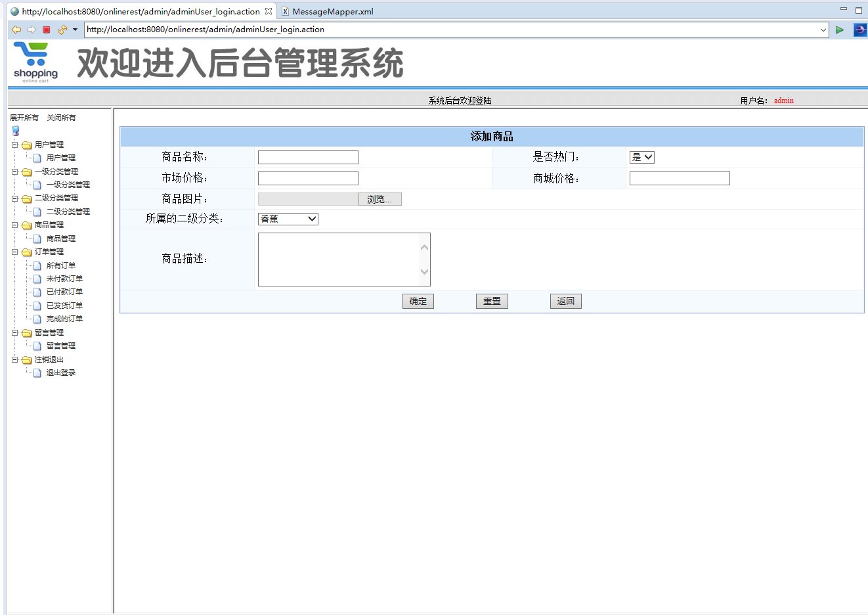Click the 留言管理 folder icon
Viewport: 868px width, 615px height.
(26, 332)
